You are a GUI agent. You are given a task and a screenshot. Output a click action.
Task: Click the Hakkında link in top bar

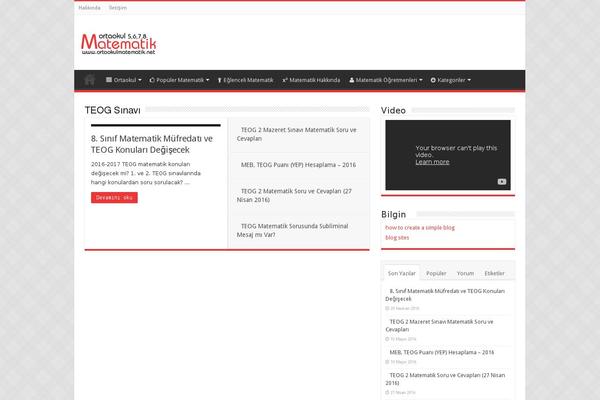(90, 8)
